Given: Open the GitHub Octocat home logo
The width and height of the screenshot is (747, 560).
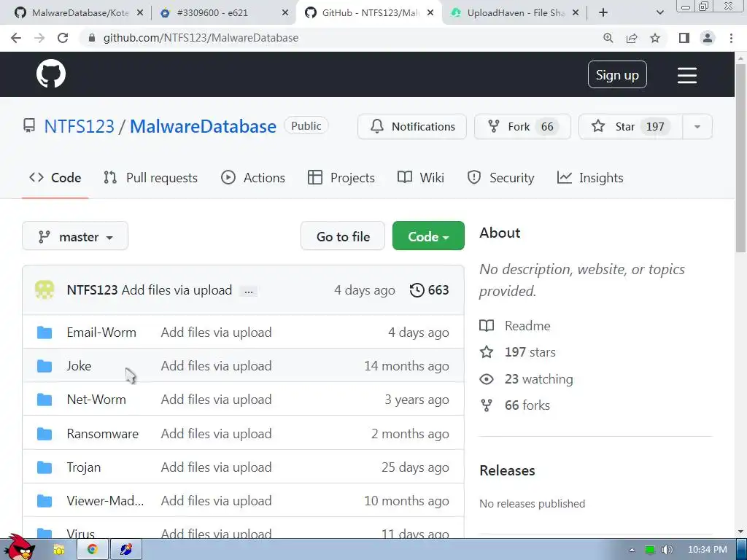Looking at the screenshot, I should [x=51, y=74].
